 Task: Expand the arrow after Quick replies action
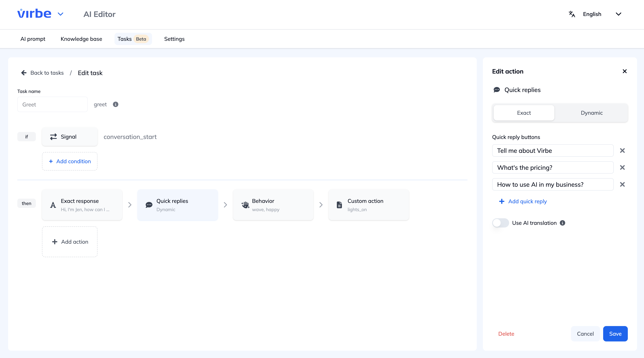click(225, 205)
